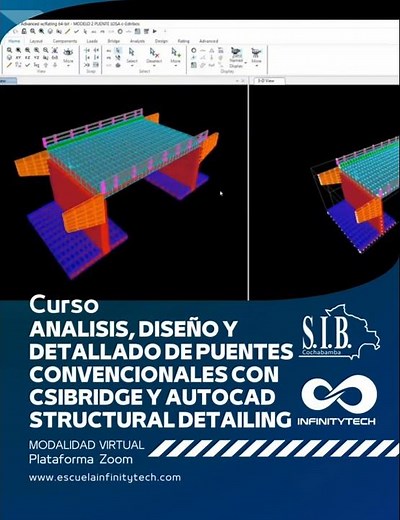Toggle perspective (6d glasses) icon in View group
This screenshot has height=520, width=400.
pyautogui.click(x=55, y=58)
